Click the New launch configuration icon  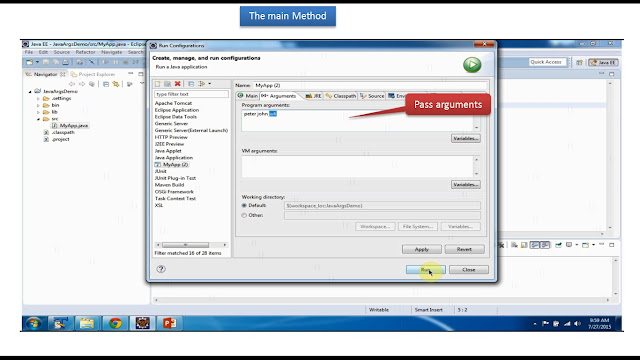coord(158,84)
